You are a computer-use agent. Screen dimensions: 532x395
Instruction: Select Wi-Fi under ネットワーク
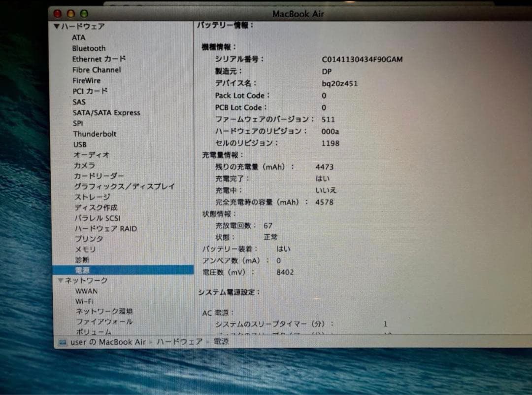(x=84, y=301)
